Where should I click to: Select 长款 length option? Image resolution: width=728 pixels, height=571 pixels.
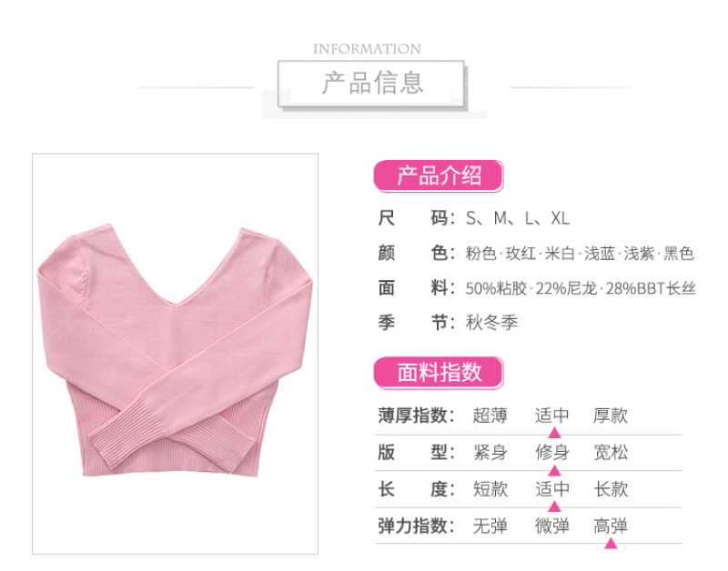coord(610,489)
